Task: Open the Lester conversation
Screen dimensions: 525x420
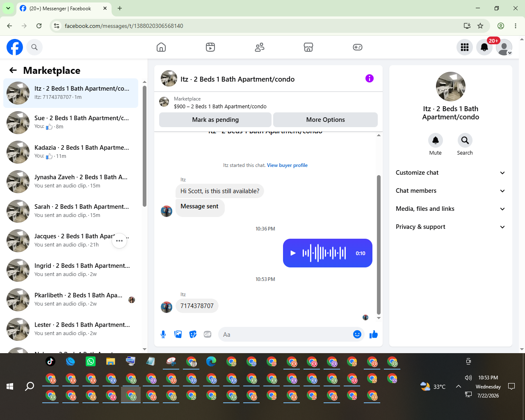Action: tap(71, 329)
